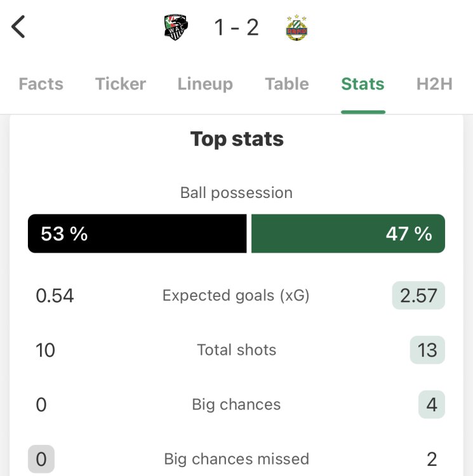Switch to the Facts tab
The width and height of the screenshot is (473, 476).
pyautogui.click(x=41, y=84)
